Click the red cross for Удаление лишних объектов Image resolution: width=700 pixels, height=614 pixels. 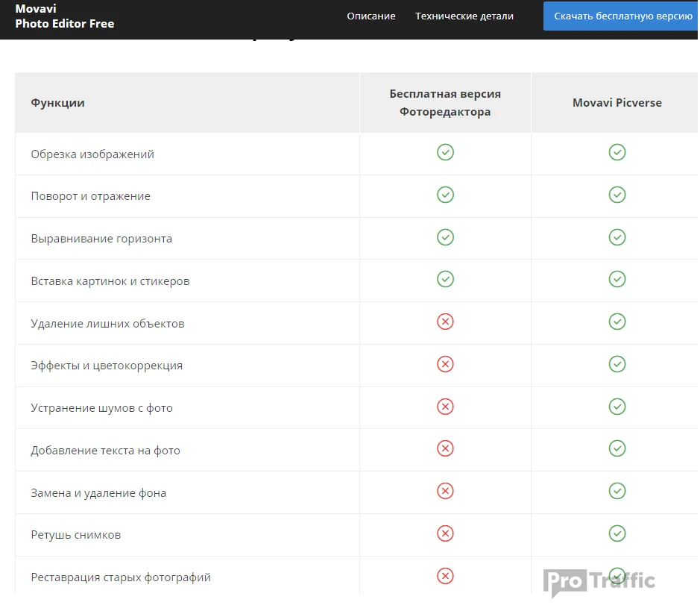coord(445,322)
